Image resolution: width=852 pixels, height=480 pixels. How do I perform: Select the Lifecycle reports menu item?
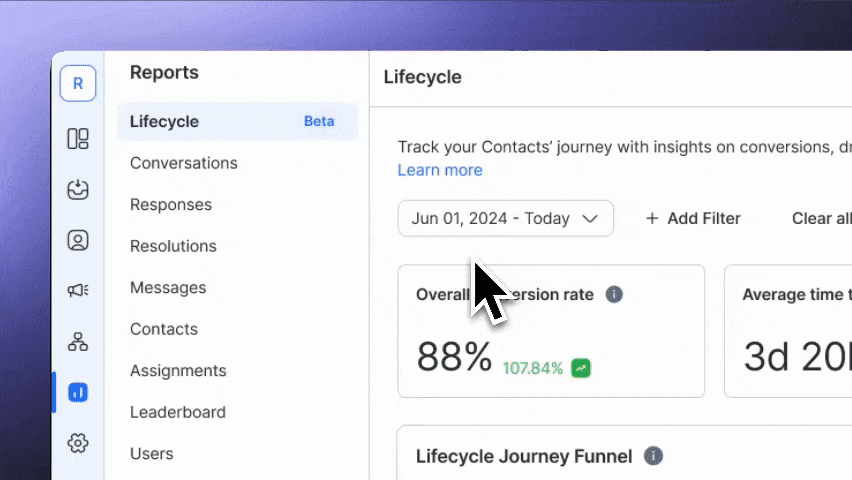[x=165, y=122]
